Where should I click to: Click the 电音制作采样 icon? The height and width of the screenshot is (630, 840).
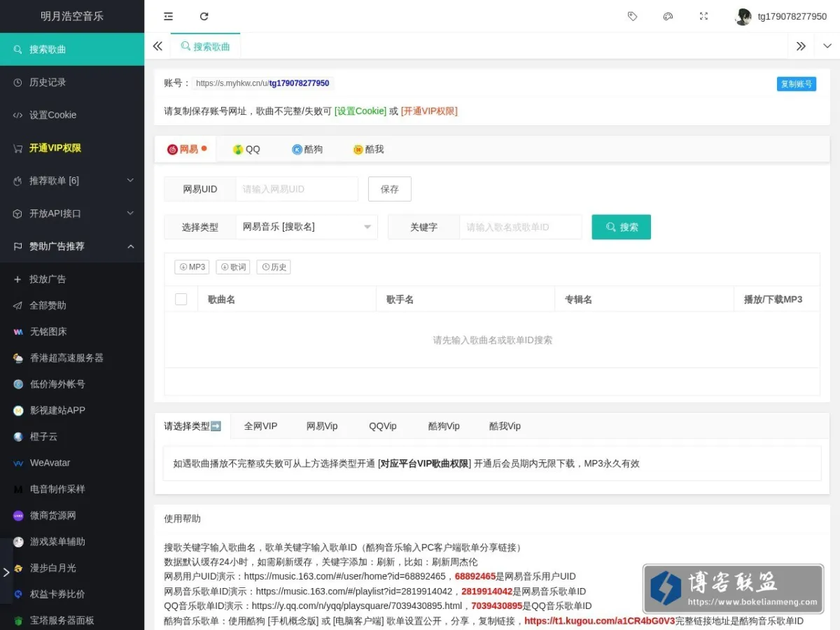coord(18,489)
